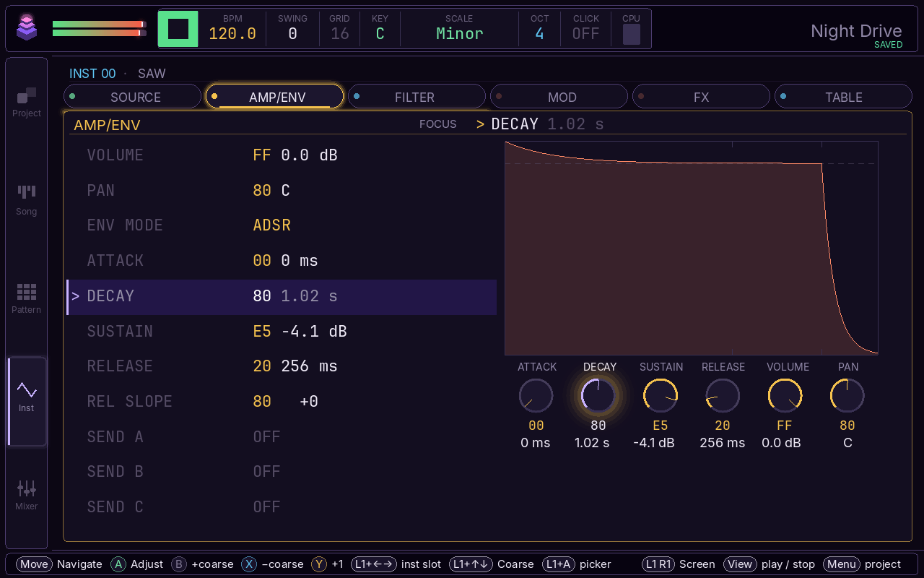
Task: Click the L1 R1 Screen hint
Action: click(679, 564)
